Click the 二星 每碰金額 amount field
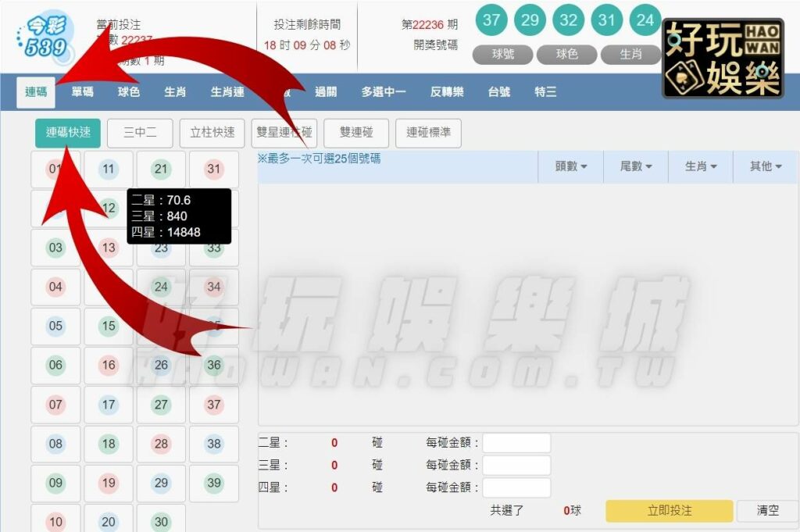 pos(516,442)
